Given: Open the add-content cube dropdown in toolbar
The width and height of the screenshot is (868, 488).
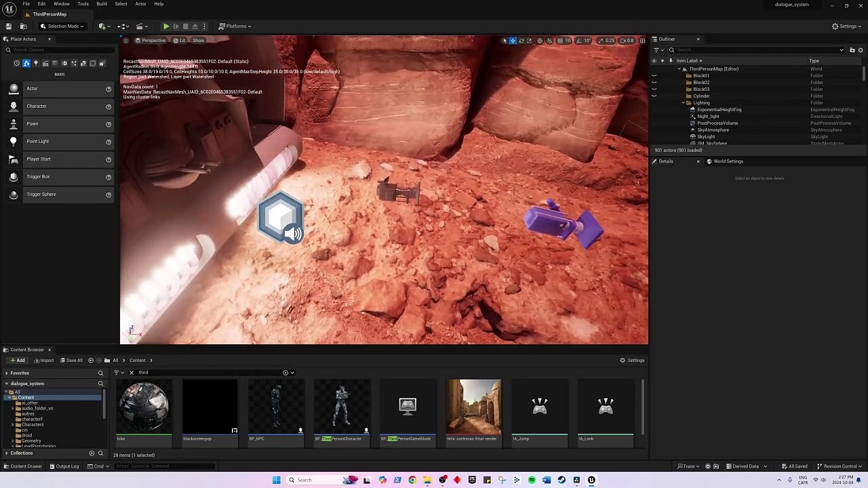Looking at the screenshot, I should coord(104,26).
